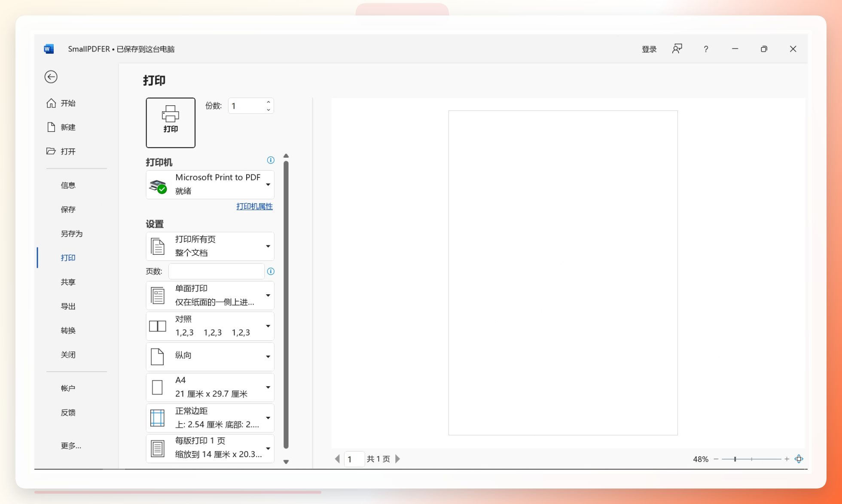Open the A4 paper size dropdown

210,388
